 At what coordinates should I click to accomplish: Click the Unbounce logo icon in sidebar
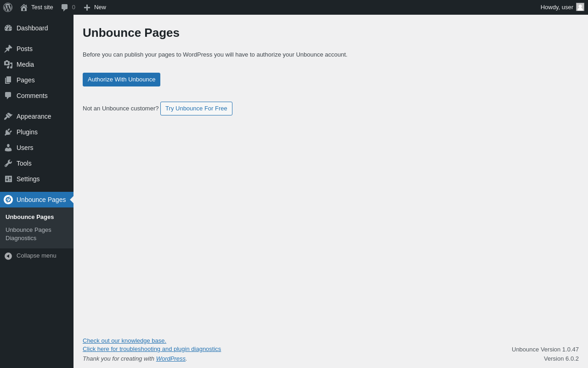tap(8, 200)
